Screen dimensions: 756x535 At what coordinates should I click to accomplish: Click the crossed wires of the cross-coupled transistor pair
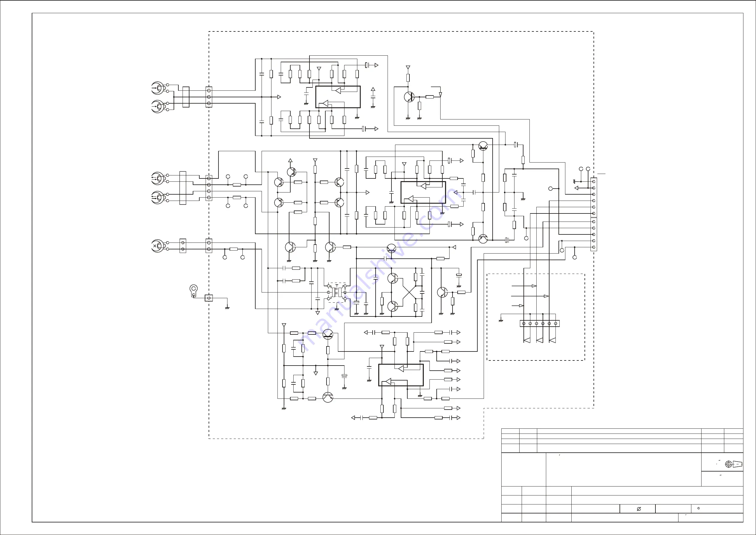409,292
